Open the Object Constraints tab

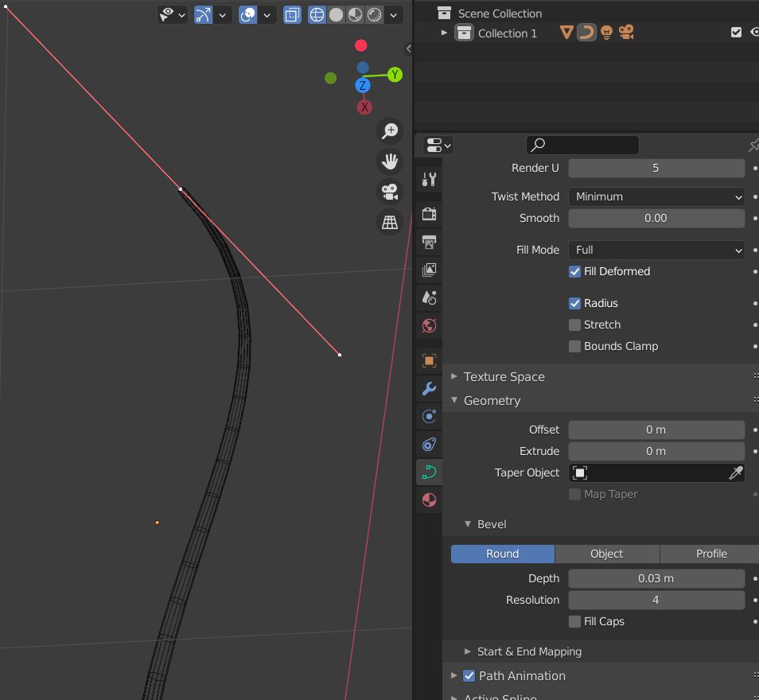point(430,445)
